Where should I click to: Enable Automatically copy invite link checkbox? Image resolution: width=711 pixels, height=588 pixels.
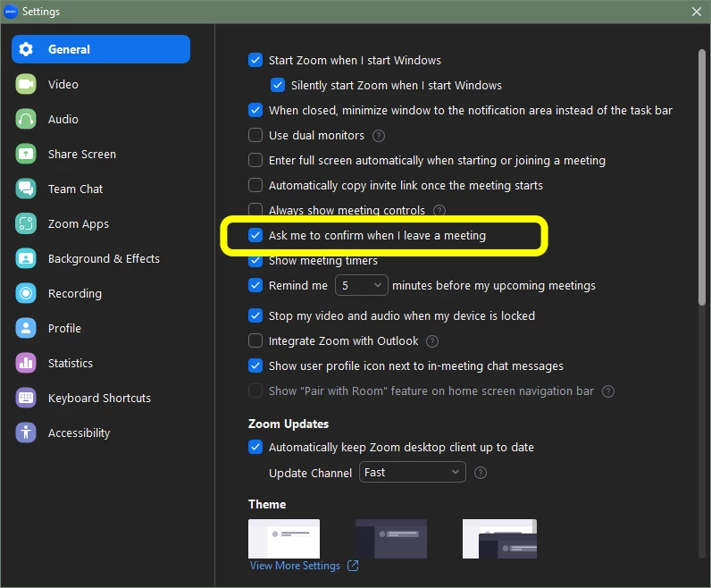pyautogui.click(x=255, y=185)
